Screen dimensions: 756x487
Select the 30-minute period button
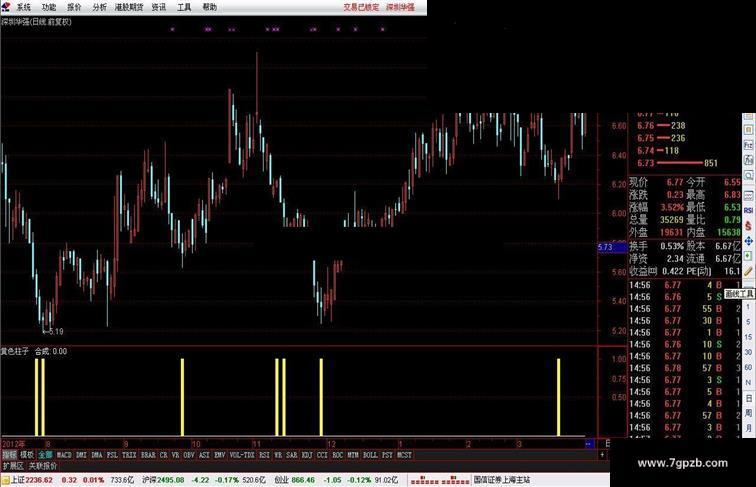[748, 352]
